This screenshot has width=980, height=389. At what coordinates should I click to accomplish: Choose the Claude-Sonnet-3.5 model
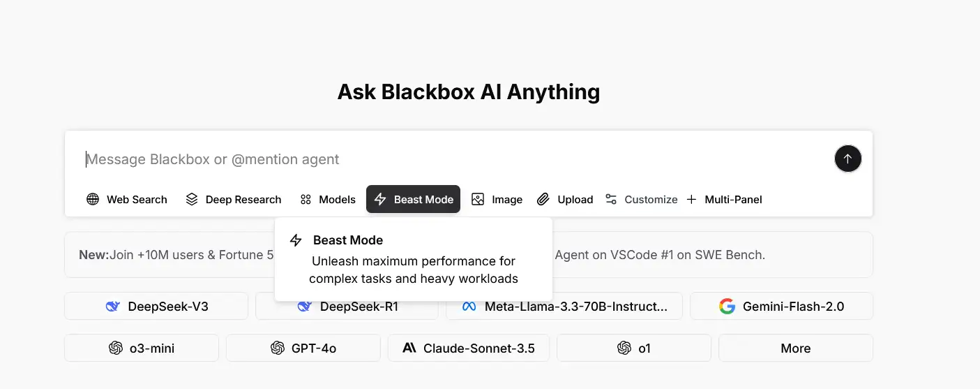click(x=469, y=348)
